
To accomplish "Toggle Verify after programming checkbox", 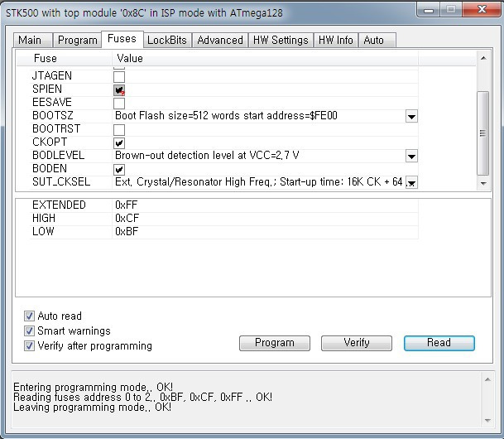I will pos(29,345).
